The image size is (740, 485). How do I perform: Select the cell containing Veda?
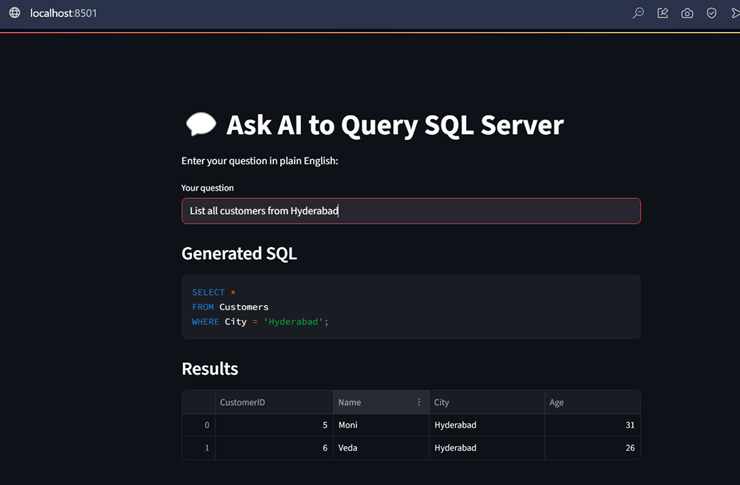[380, 448]
